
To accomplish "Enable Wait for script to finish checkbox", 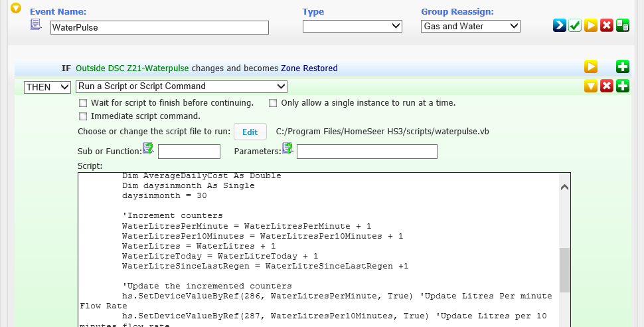I will pos(83,103).
